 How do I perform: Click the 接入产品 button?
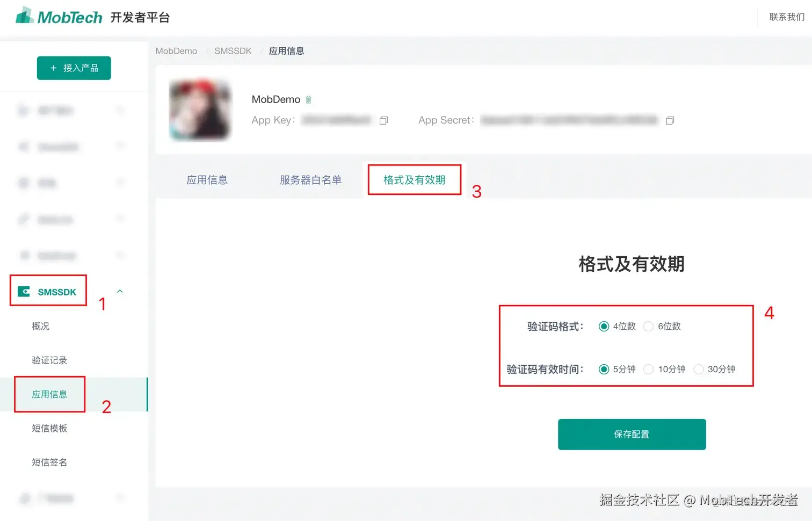click(x=74, y=68)
